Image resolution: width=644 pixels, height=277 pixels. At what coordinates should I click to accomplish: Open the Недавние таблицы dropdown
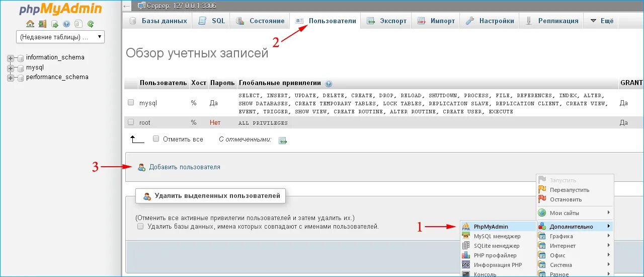60,37
